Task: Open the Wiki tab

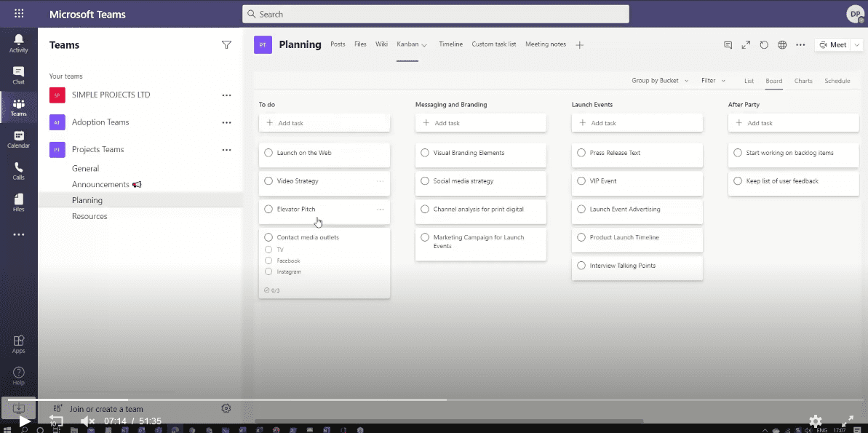Action: (381, 44)
